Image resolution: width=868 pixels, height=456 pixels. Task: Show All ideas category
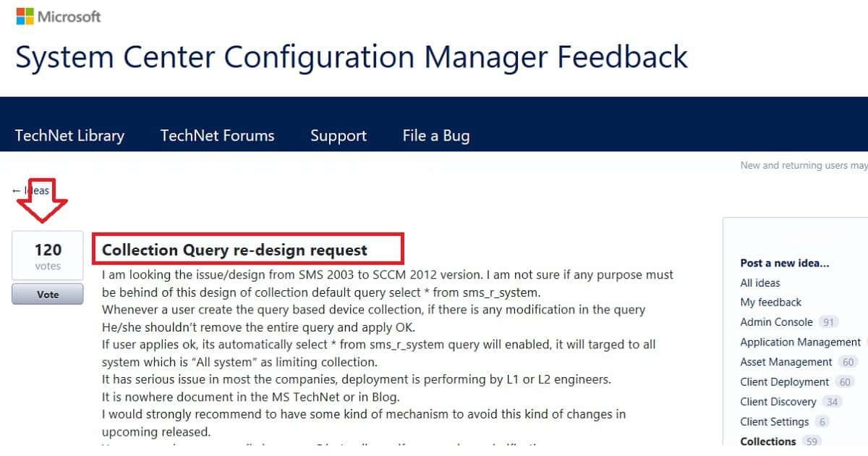tap(760, 283)
